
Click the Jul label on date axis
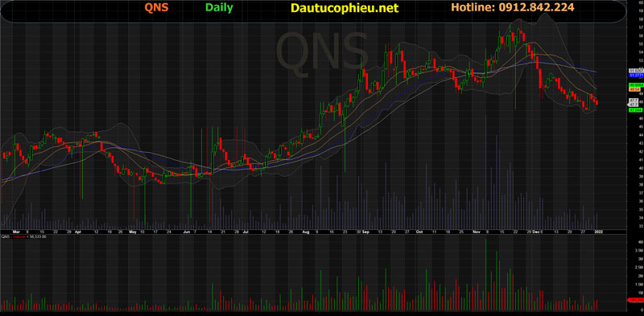[x=246, y=232]
